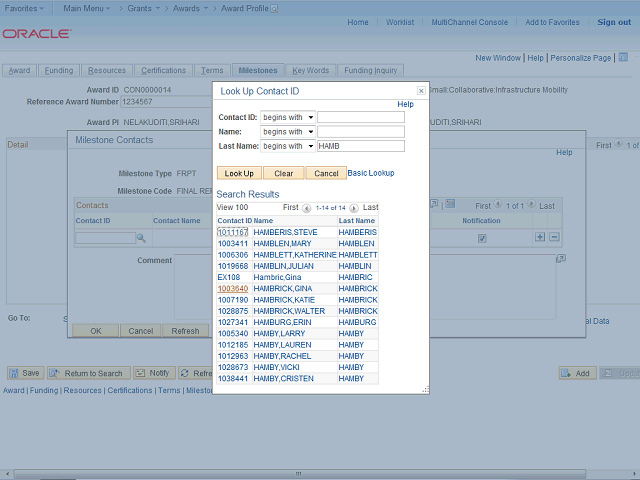The height and width of the screenshot is (480, 640).
Task: Add a contact row with plus icon
Action: 540,237
